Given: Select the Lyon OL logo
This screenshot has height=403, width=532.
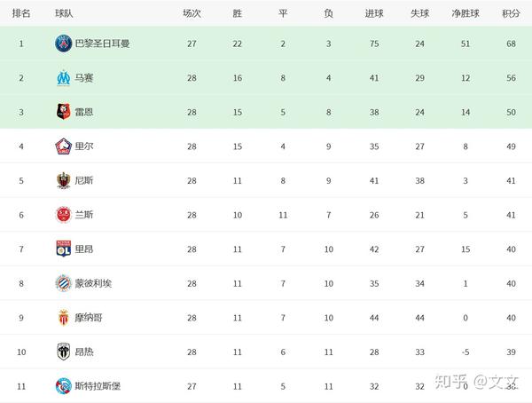Looking at the screenshot, I should click(x=64, y=249).
